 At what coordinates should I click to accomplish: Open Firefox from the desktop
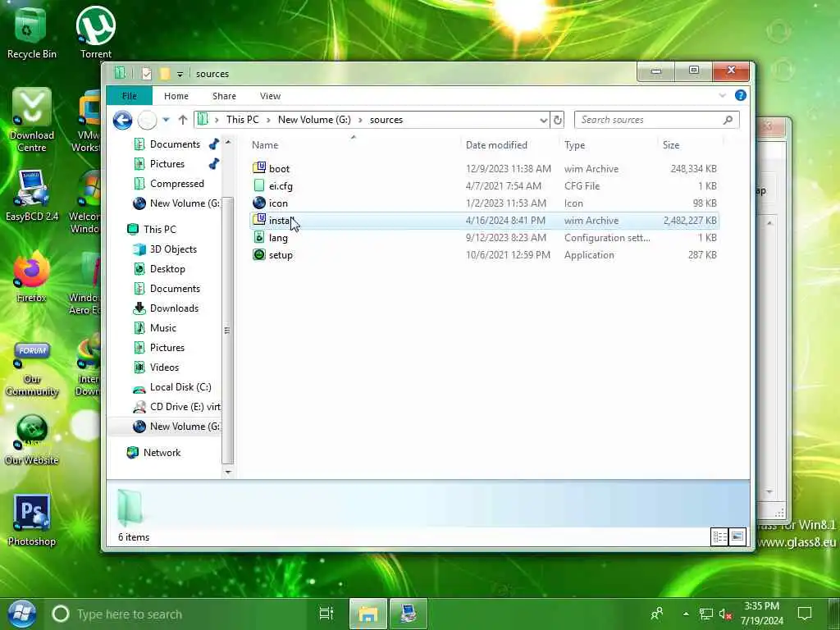31,277
